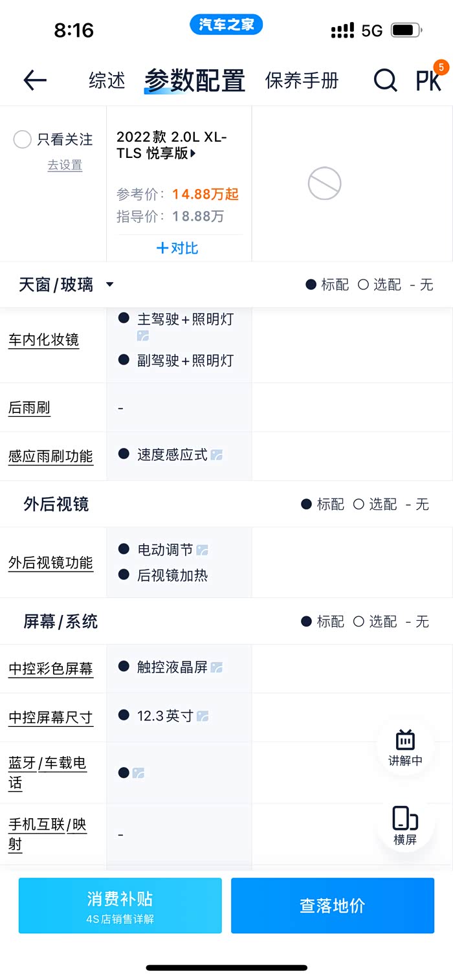Open the search magnifier icon

pos(385,80)
